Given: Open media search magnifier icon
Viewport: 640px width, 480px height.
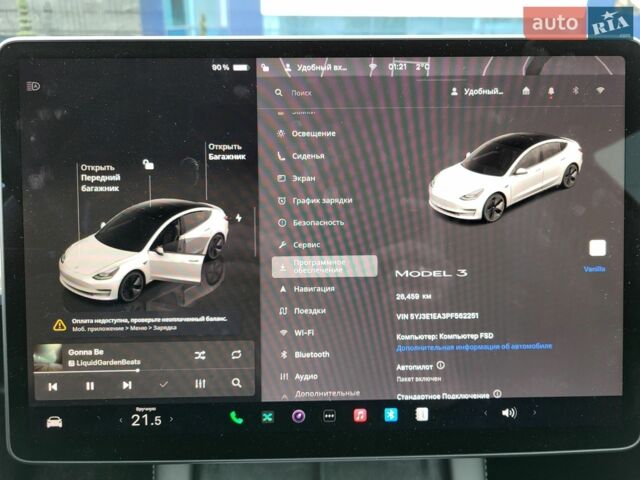Looking at the screenshot, I should pyautogui.click(x=236, y=383).
